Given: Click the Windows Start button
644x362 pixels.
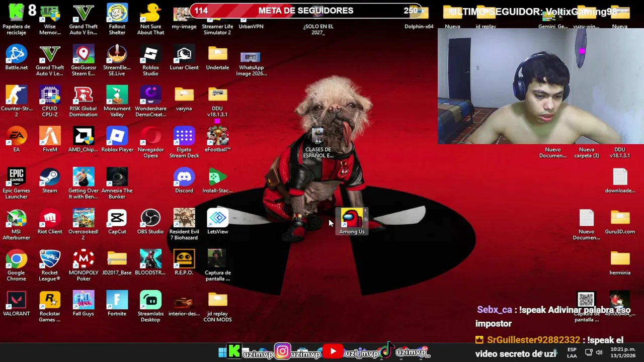Looking at the screenshot, I should pos(222,352).
